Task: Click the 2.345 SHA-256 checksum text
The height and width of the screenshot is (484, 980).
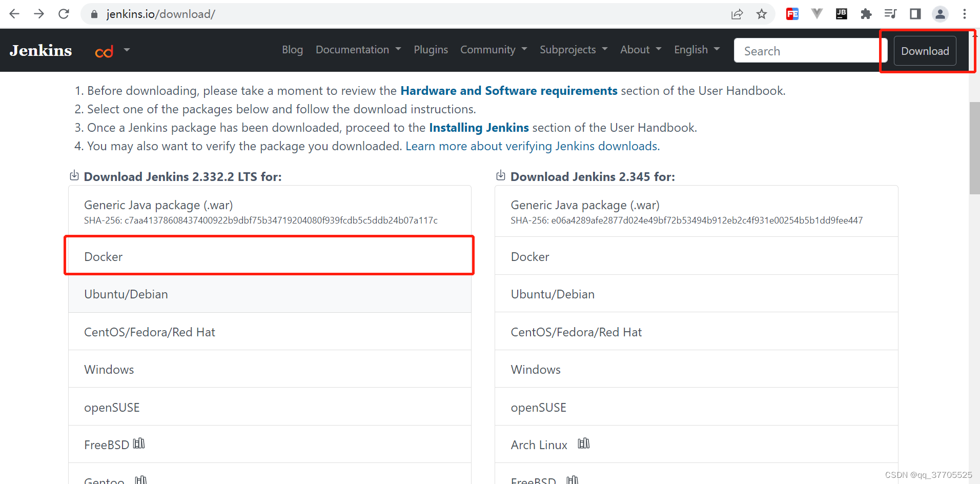Action: tap(687, 220)
